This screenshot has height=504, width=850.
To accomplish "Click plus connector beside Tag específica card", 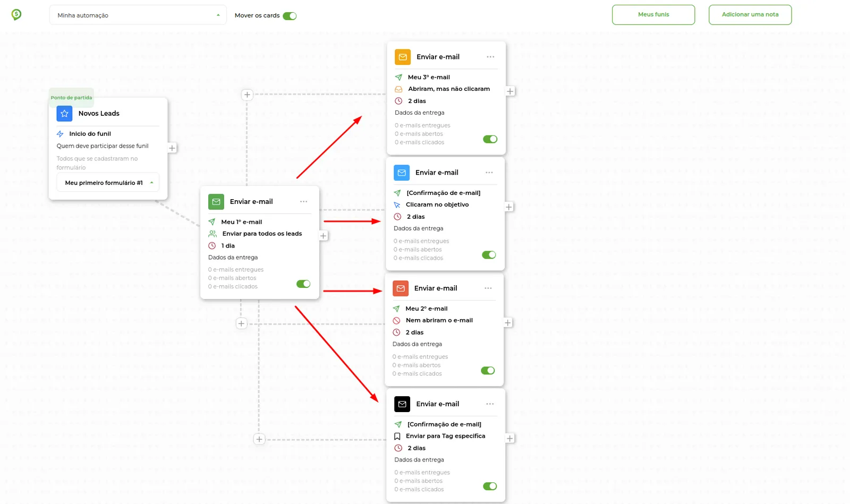I will [510, 439].
